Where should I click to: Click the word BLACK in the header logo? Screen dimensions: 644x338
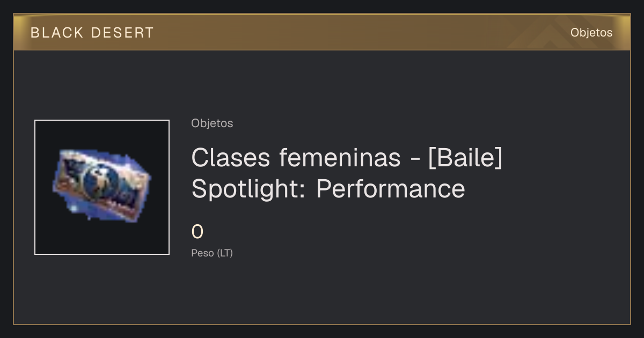(57, 33)
